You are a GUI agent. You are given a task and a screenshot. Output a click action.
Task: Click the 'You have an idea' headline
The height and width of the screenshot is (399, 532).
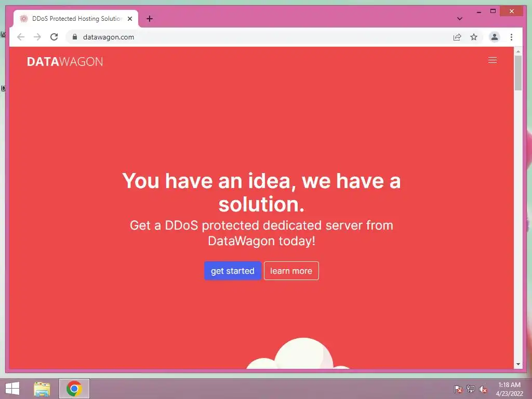(262, 192)
